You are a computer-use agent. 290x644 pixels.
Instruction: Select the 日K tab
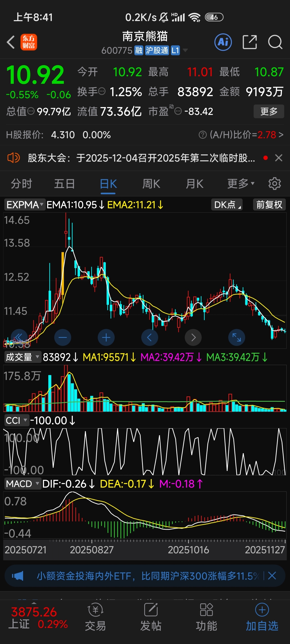[x=108, y=184]
